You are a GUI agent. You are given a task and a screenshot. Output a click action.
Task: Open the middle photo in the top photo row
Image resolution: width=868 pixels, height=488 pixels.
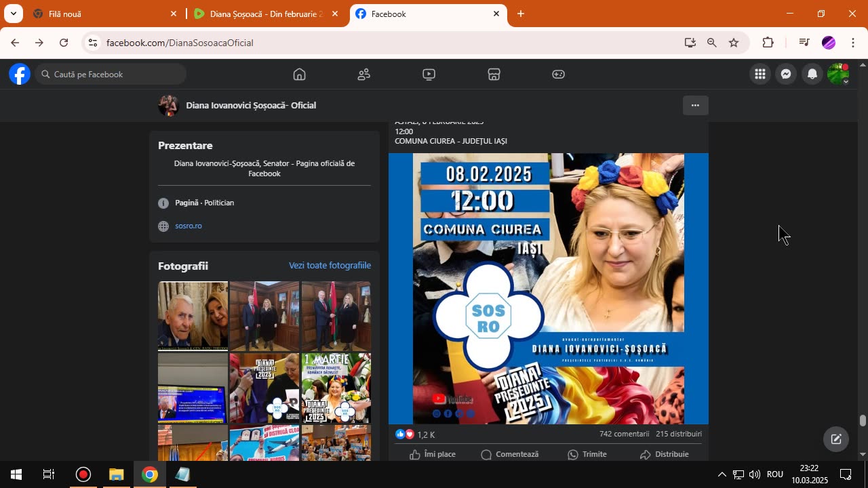(x=264, y=316)
